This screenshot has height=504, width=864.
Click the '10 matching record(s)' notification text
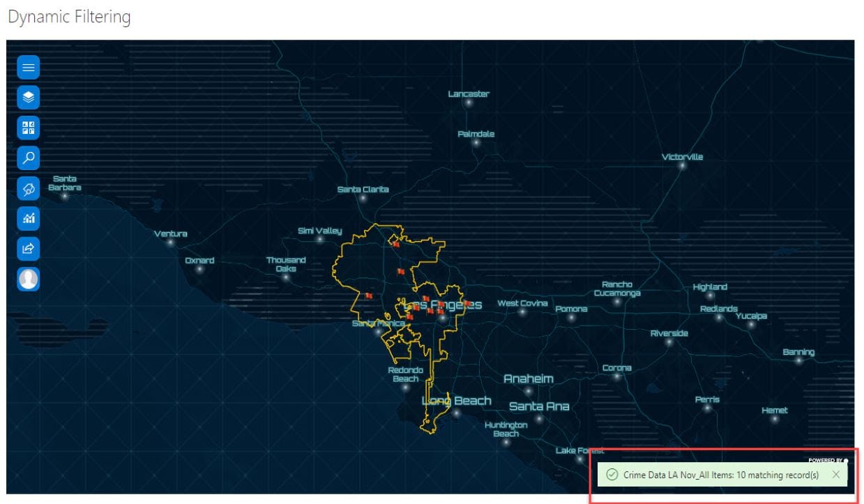(x=778, y=475)
